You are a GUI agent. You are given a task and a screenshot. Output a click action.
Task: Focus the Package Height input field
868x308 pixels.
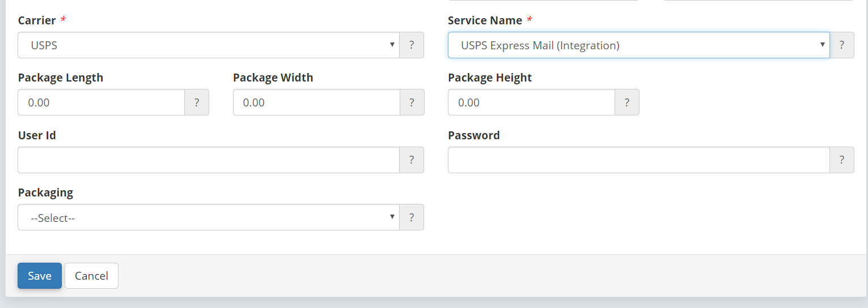click(532, 102)
